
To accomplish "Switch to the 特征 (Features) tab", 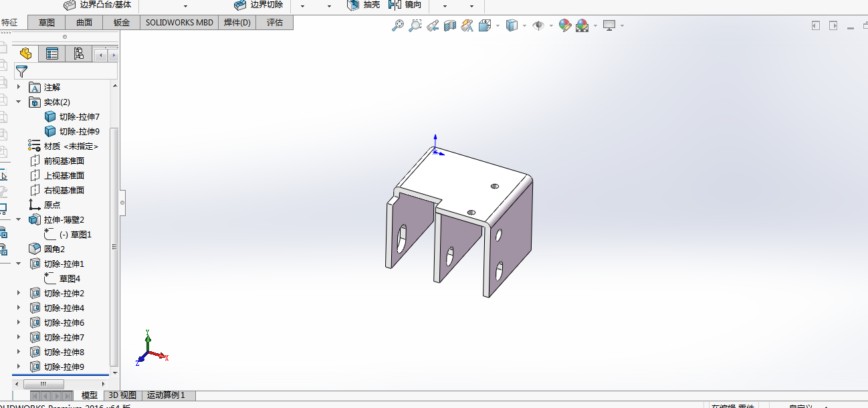I will coord(9,22).
